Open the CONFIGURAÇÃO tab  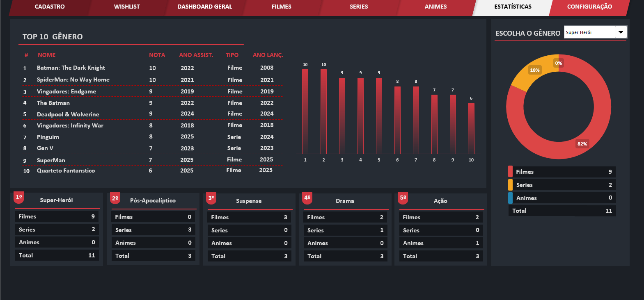[589, 7]
